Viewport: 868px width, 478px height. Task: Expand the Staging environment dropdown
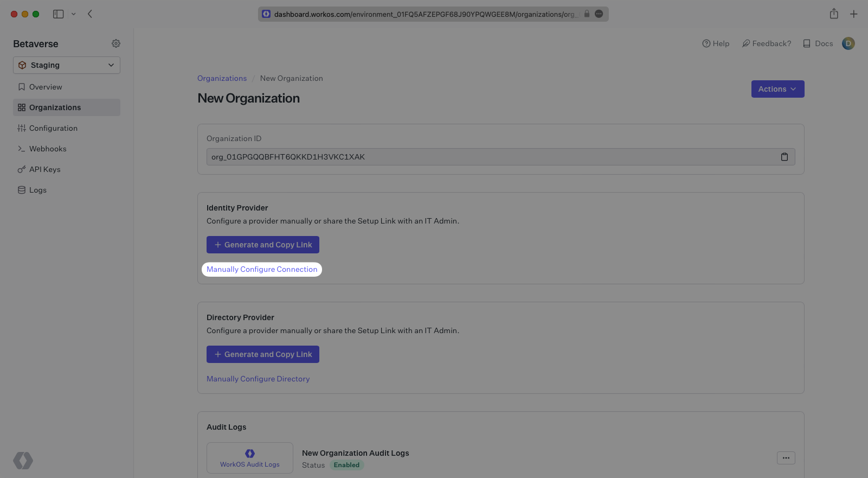[x=67, y=65]
